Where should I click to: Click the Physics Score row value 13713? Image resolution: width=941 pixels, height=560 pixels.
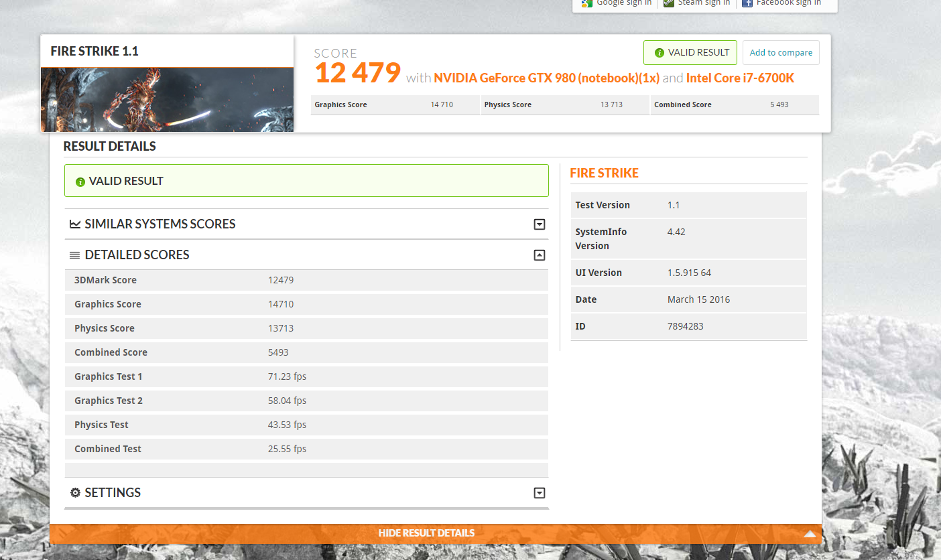click(281, 328)
